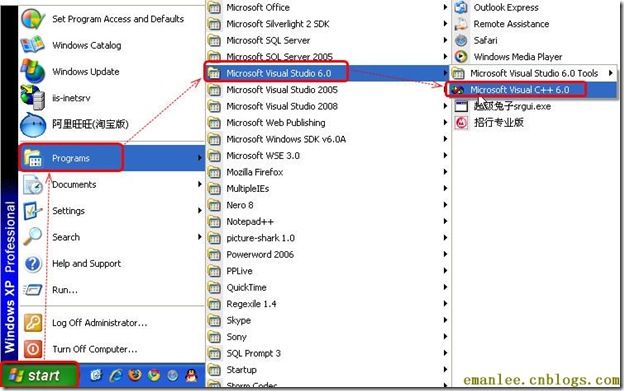This screenshot has width=624, height=391.
Task: Launch Windows Update from its icon
Action: [x=33, y=71]
